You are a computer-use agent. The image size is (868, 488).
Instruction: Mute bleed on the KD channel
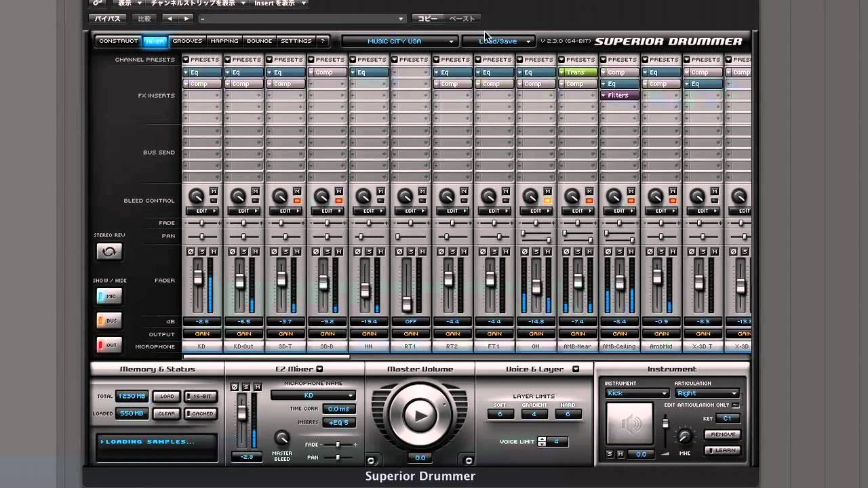tap(214, 191)
